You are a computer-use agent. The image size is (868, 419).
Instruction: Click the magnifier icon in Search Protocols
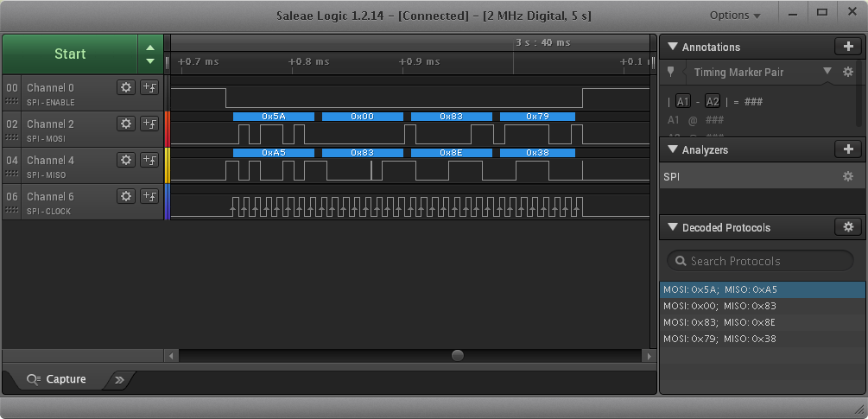[x=681, y=261]
